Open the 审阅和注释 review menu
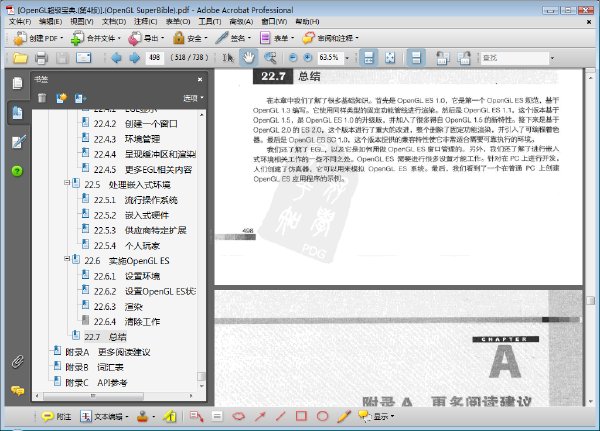The image size is (600, 431). 331,38
